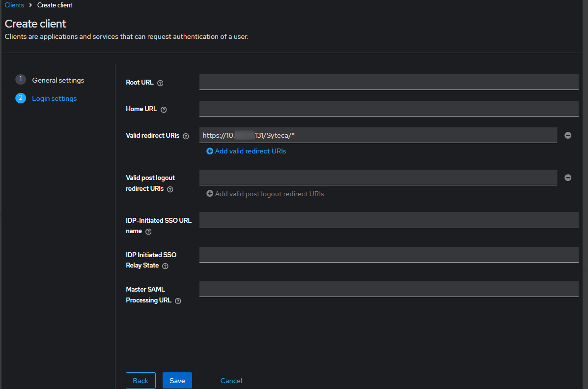The height and width of the screenshot is (389, 588).
Task: Click help icon next to Home URL
Action: coord(164,110)
